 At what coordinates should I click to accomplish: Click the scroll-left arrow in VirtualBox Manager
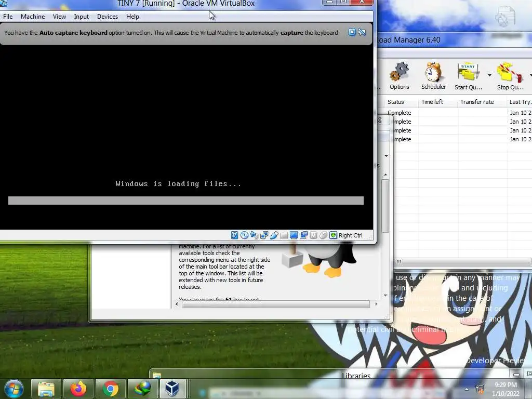pyautogui.click(x=177, y=304)
